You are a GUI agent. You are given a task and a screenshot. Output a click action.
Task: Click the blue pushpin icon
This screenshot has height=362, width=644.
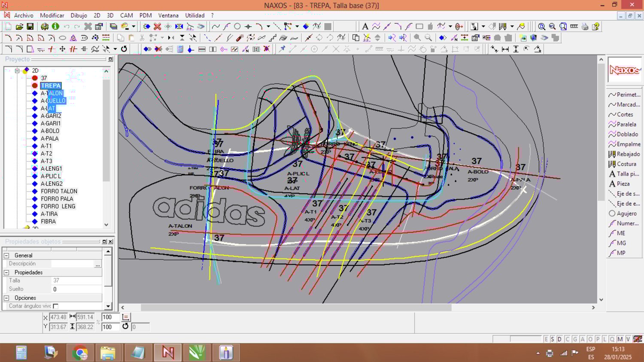pos(282,49)
